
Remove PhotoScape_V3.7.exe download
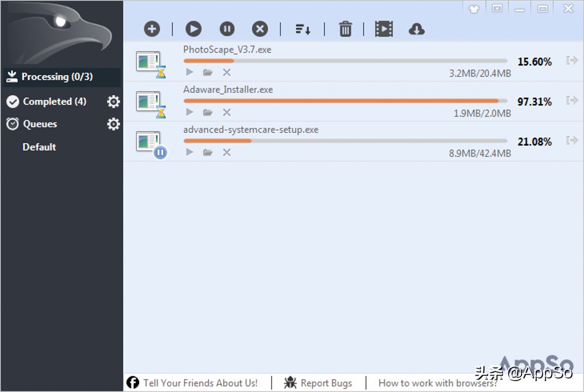[227, 72]
